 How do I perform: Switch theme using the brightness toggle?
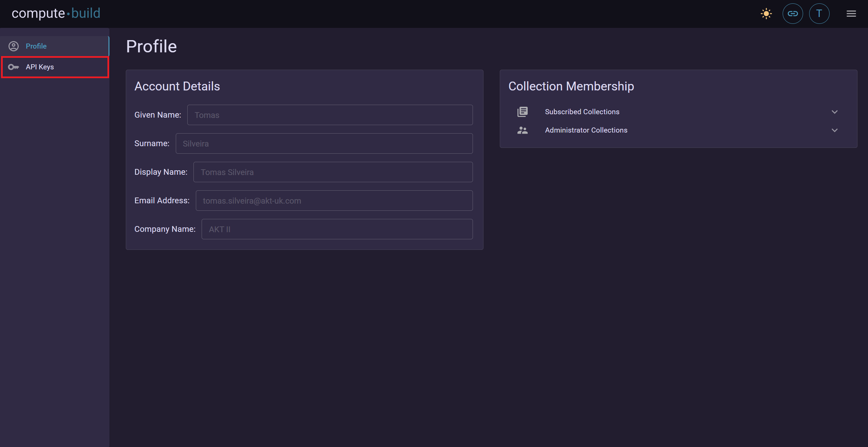pyautogui.click(x=766, y=14)
